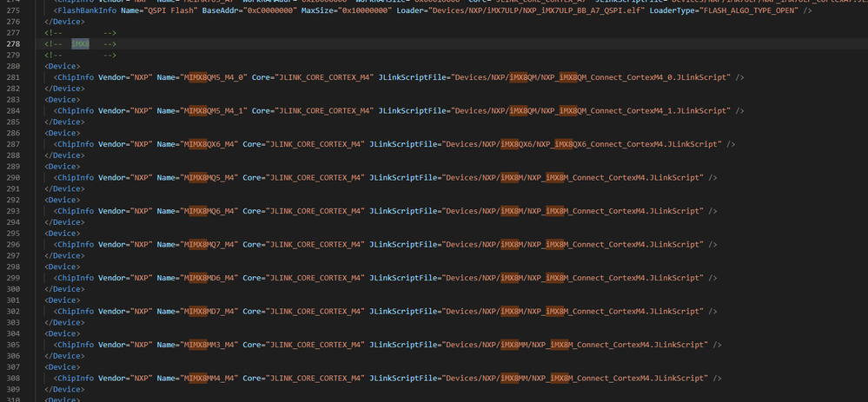Click the empty comment on line 279

coord(80,55)
